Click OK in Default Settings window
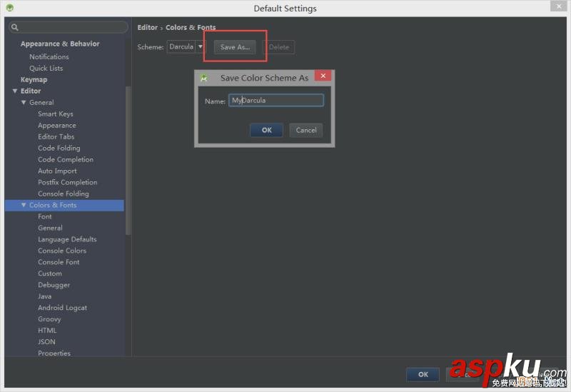The image size is (571, 392). pos(423,374)
